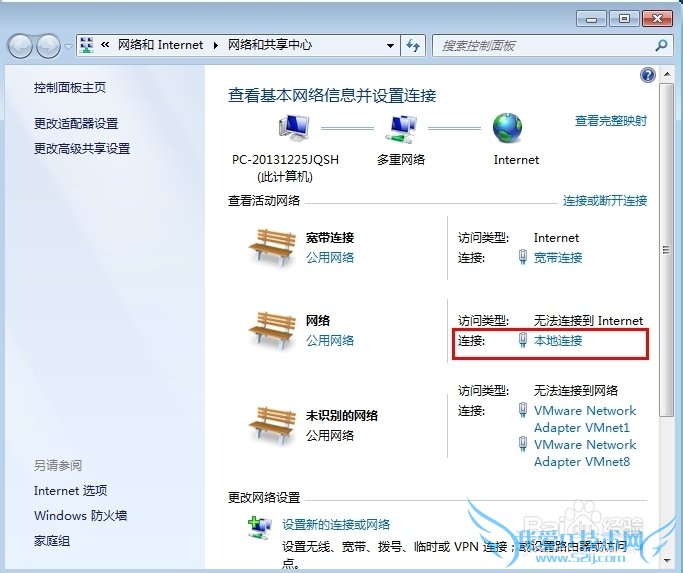This screenshot has height=573, width=683.
Task: Open VMware Network Adapter VMnet8 link
Action: pyautogui.click(x=585, y=453)
